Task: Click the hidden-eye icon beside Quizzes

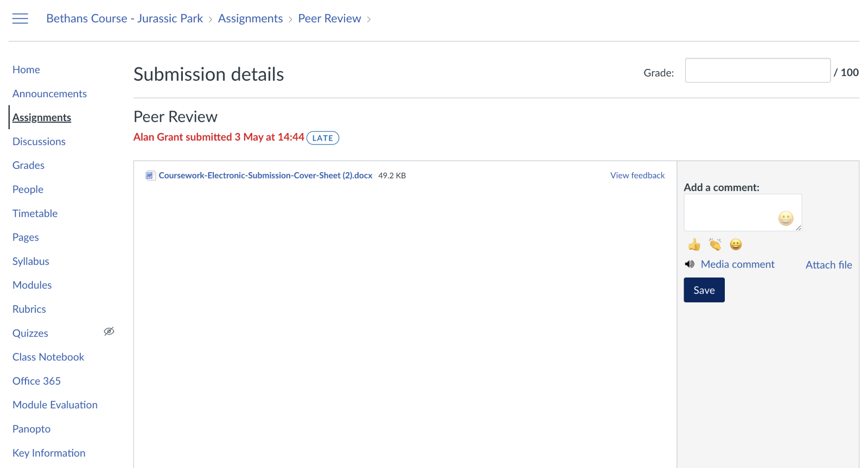Action: coord(109,331)
